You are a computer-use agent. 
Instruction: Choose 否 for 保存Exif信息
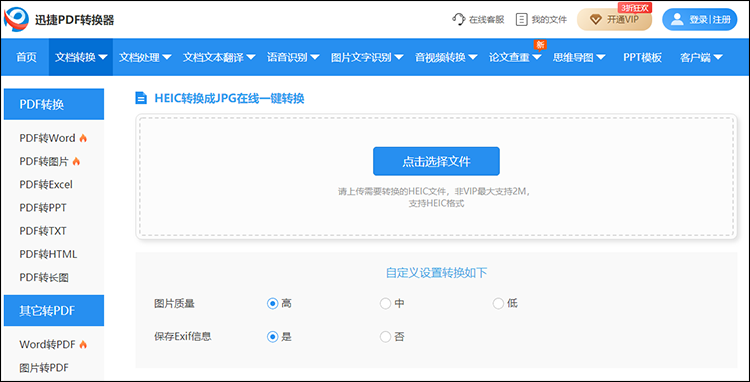coord(385,337)
